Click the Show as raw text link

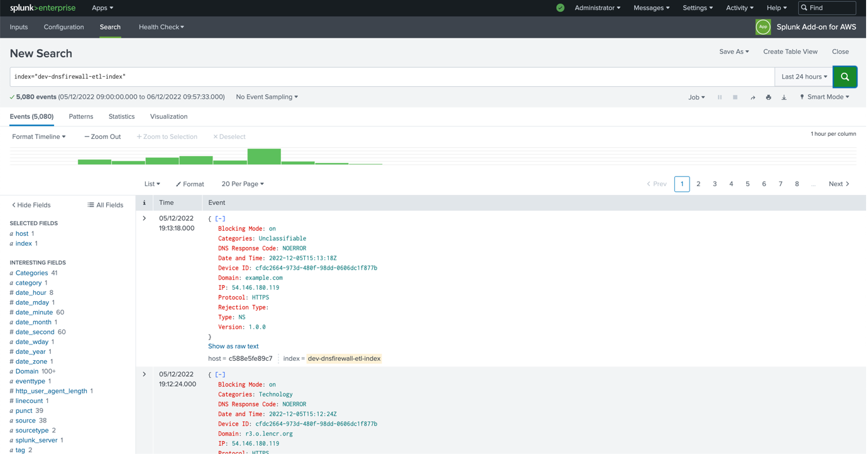pyautogui.click(x=233, y=346)
